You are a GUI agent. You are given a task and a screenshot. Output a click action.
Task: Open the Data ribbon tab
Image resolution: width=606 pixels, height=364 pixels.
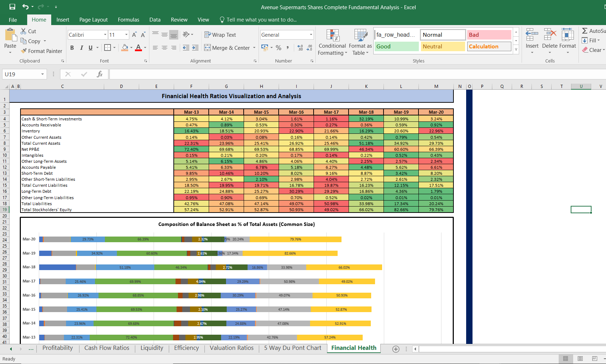pos(155,20)
